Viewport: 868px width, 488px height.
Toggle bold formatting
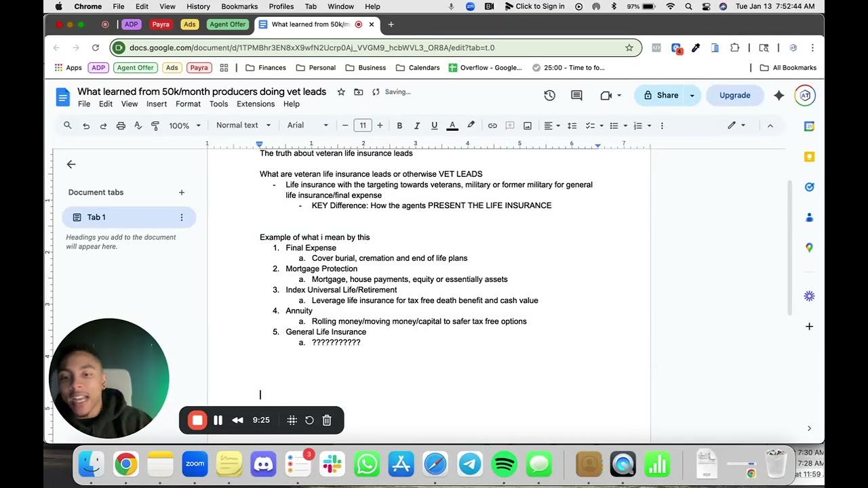(399, 125)
